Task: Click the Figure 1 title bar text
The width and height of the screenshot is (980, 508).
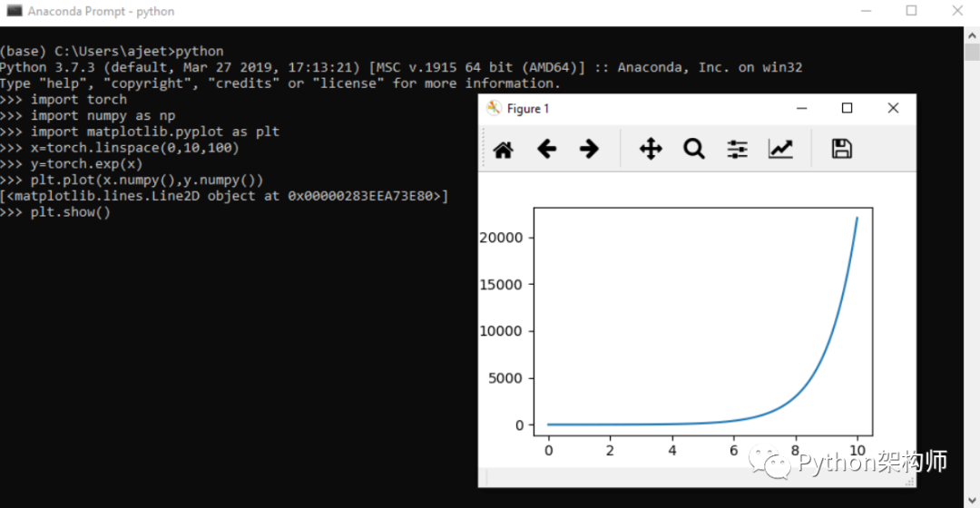Action: 527,109
